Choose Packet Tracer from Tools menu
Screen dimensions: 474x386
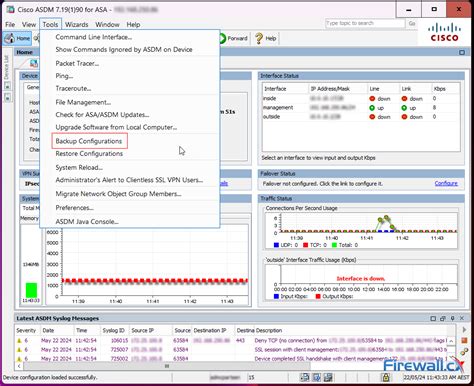tap(77, 63)
